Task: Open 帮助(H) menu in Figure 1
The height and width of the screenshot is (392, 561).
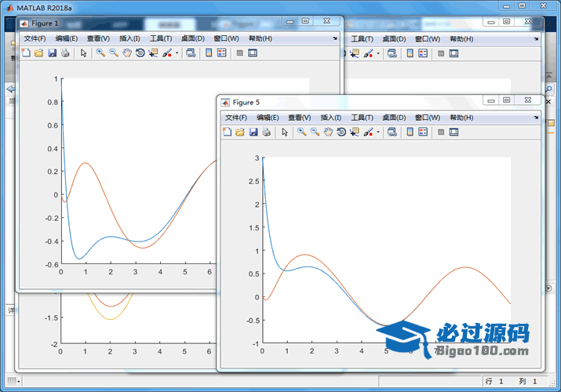Action: click(260, 38)
